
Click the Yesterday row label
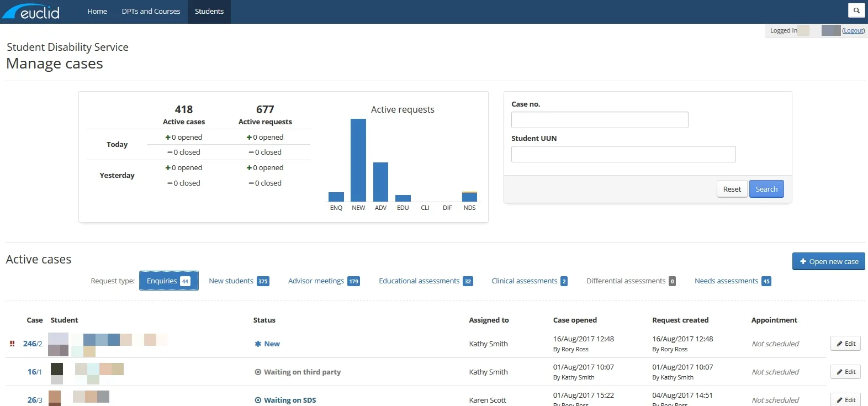(x=117, y=175)
